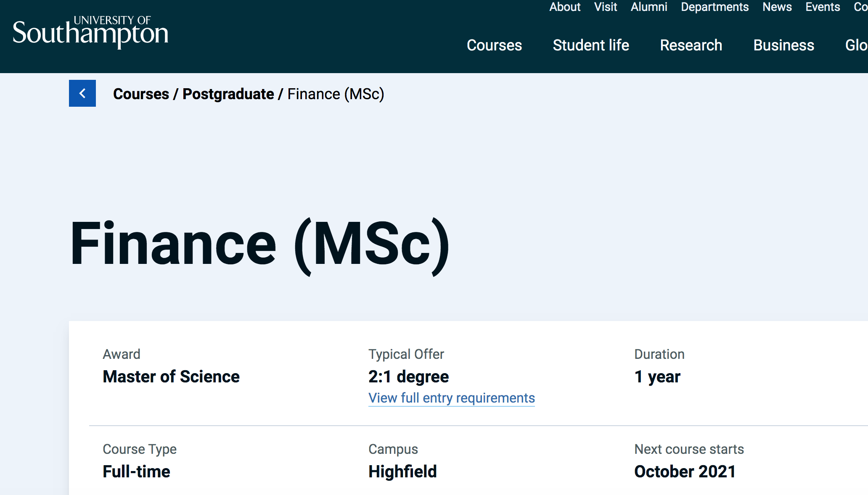Select the 2:1 degree typical offer text
868x495 pixels.
[x=408, y=377]
